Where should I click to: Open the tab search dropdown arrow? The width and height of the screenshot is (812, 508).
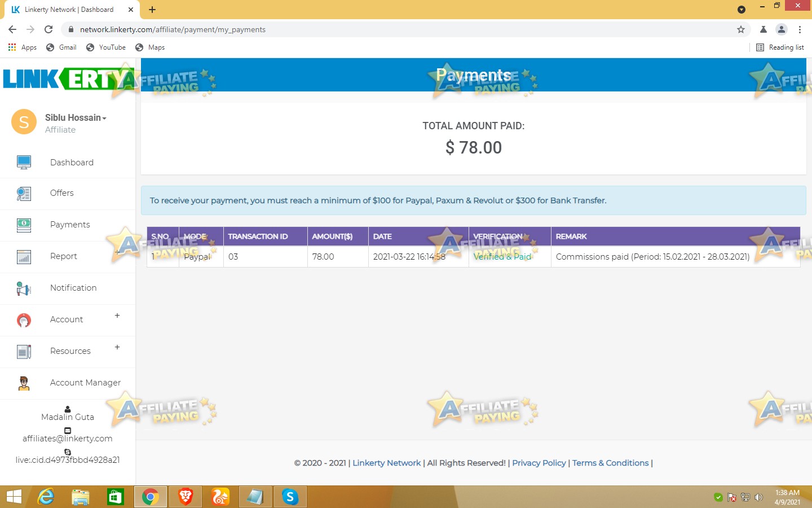point(742,10)
